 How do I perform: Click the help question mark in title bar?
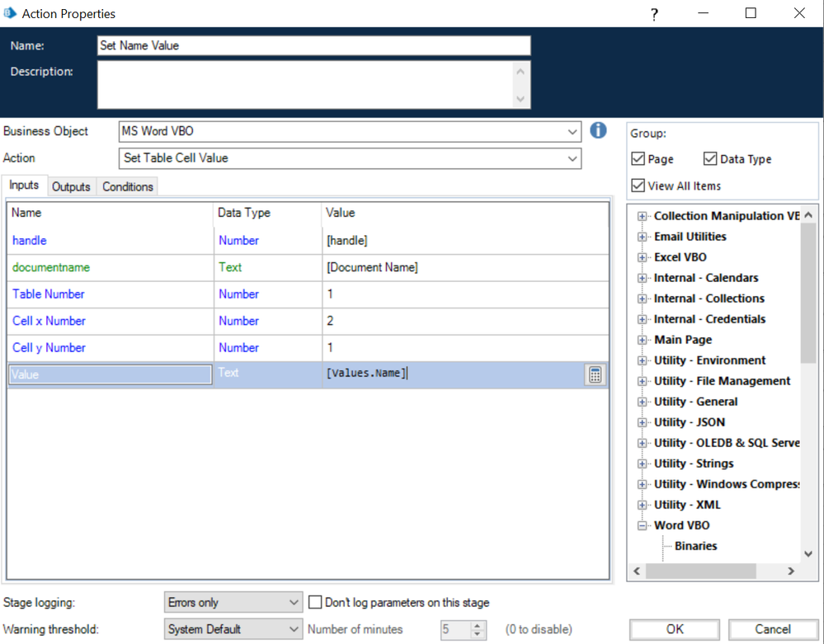[654, 14]
